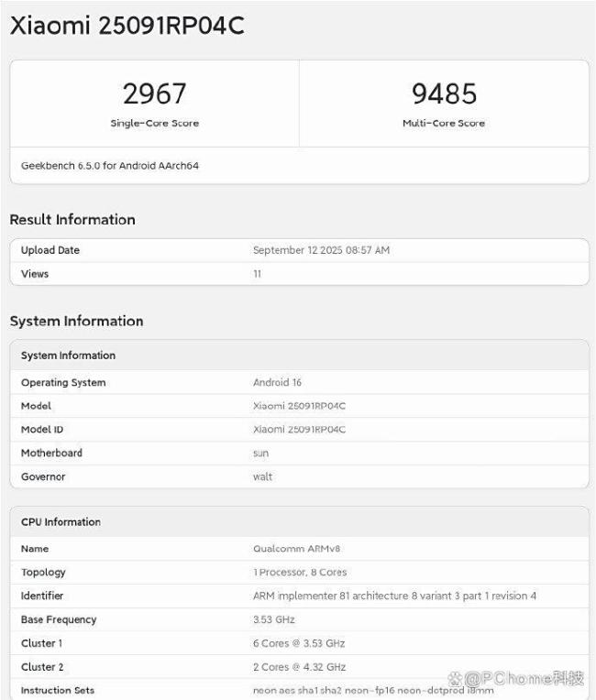Select the views count 11
Image resolution: width=596 pixels, height=700 pixels.
click(258, 274)
